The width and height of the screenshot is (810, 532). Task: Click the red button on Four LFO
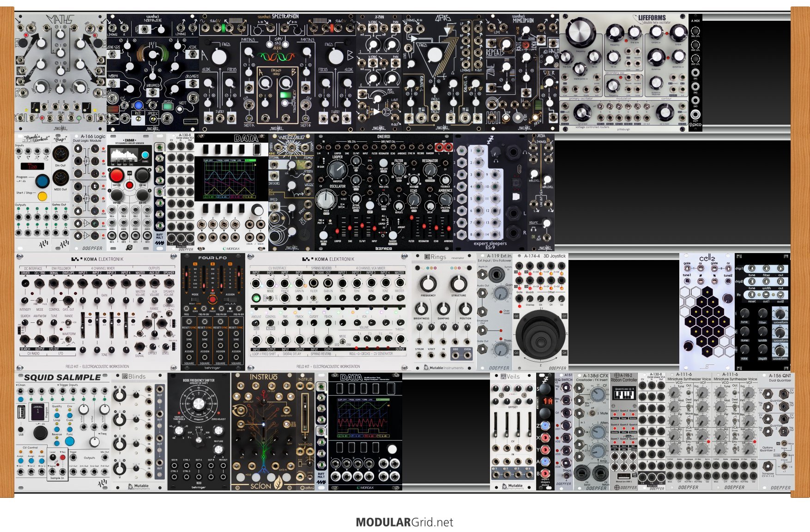[x=212, y=300]
